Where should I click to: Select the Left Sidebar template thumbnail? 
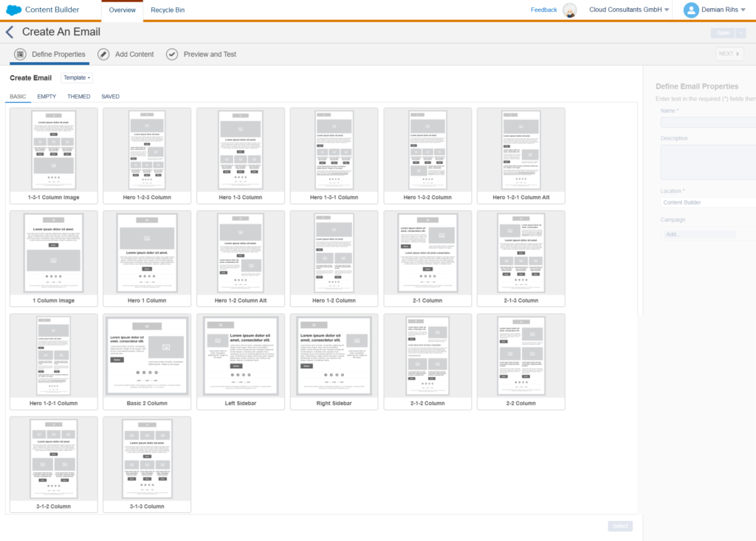click(240, 356)
